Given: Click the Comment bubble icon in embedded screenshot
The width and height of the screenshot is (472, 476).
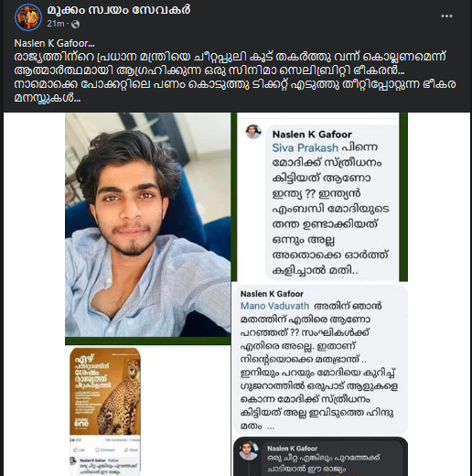Looking at the screenshot, I should 98,449.
